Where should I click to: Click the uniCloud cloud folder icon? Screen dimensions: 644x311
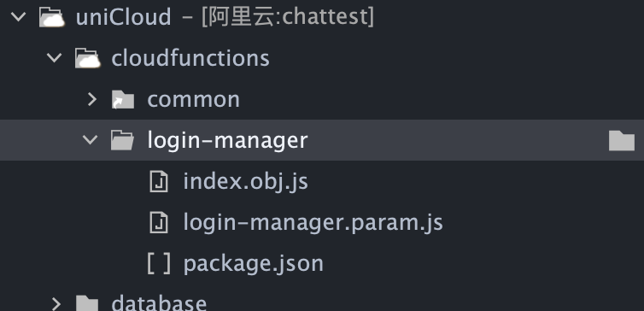pyautogui.click(x=52, y=17)
